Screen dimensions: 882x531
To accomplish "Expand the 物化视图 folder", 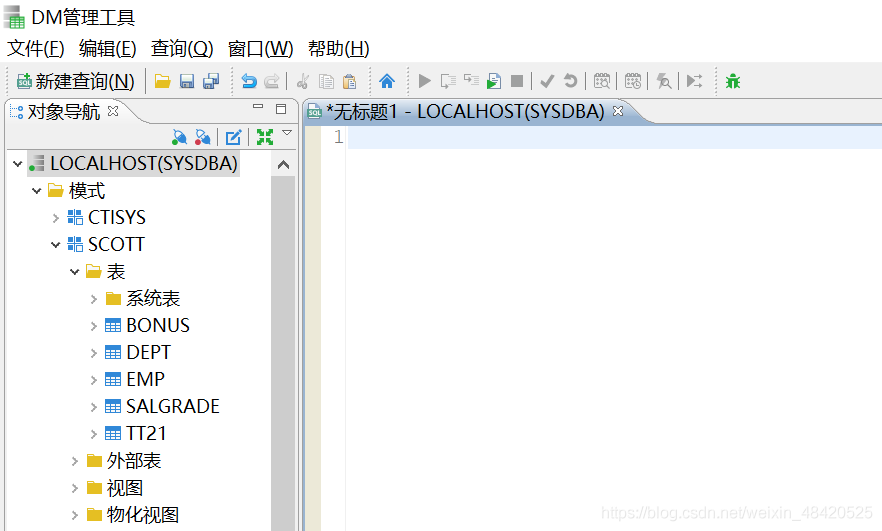I will 74,515.
